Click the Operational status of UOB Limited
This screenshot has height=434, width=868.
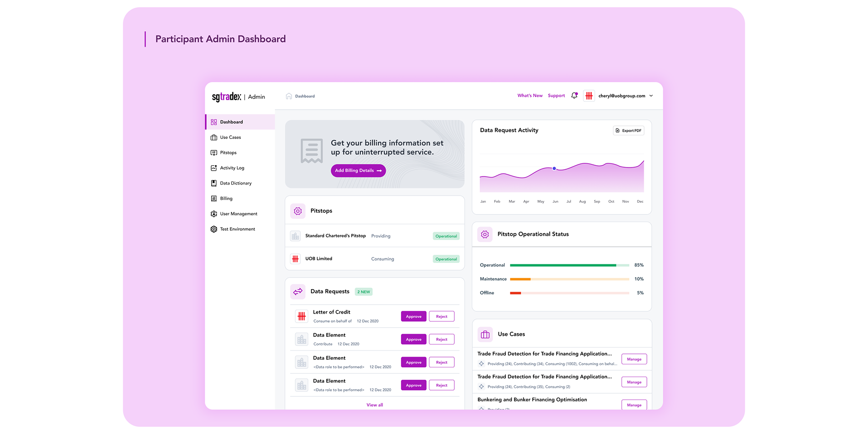click(446, 259)
